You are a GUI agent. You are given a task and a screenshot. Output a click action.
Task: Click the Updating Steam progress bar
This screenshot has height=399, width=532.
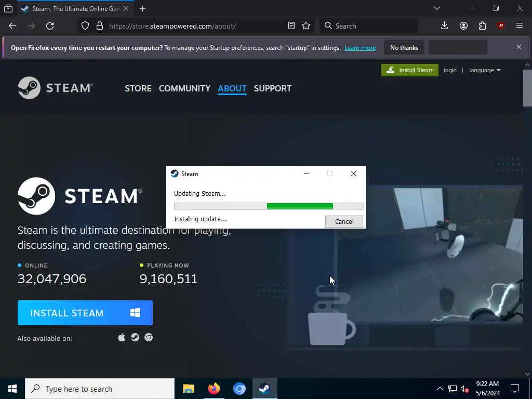click(269, 206)
